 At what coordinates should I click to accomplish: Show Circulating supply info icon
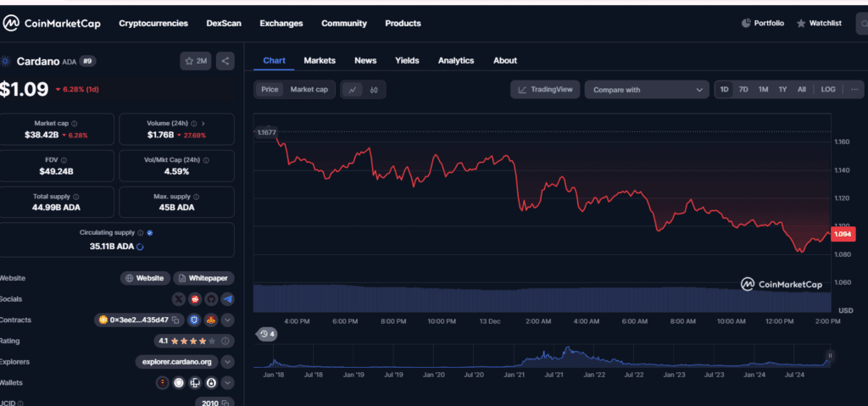click(x=140, y=233)
